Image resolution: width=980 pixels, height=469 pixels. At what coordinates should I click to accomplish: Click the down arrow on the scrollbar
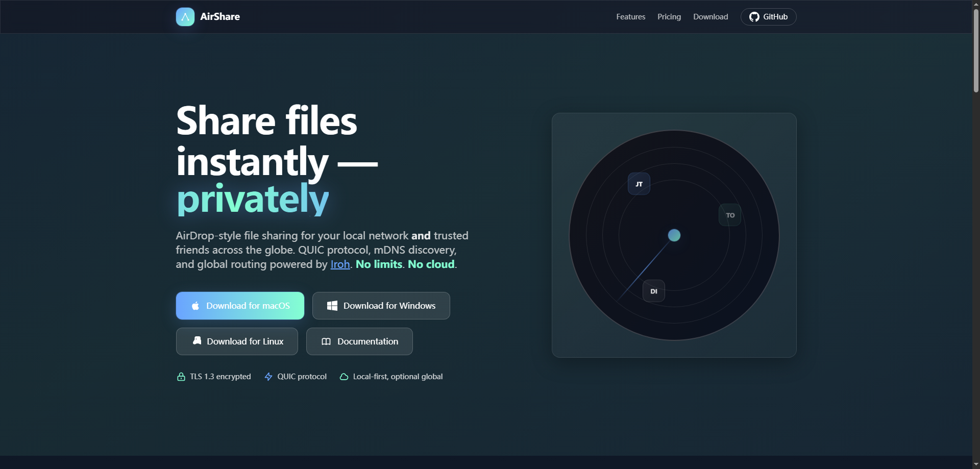pos(975,464)
